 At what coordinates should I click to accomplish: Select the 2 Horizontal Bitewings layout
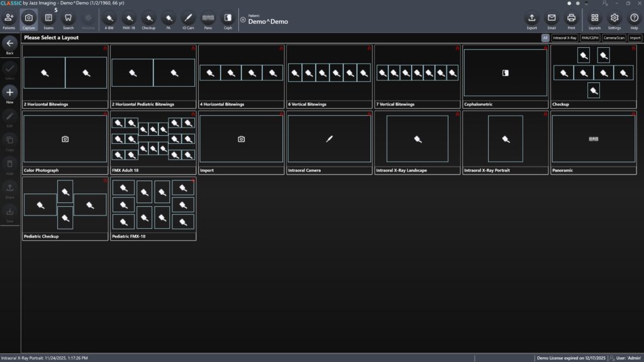coord(65,77)
